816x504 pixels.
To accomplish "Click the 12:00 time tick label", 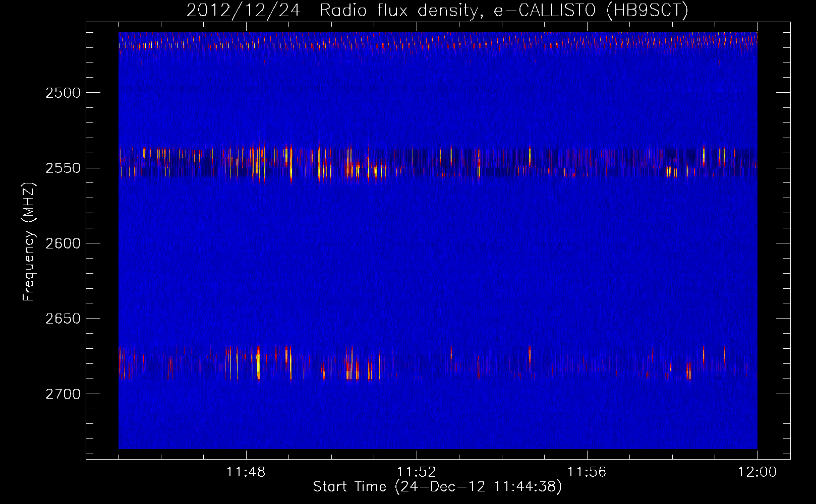I will 757,472.
